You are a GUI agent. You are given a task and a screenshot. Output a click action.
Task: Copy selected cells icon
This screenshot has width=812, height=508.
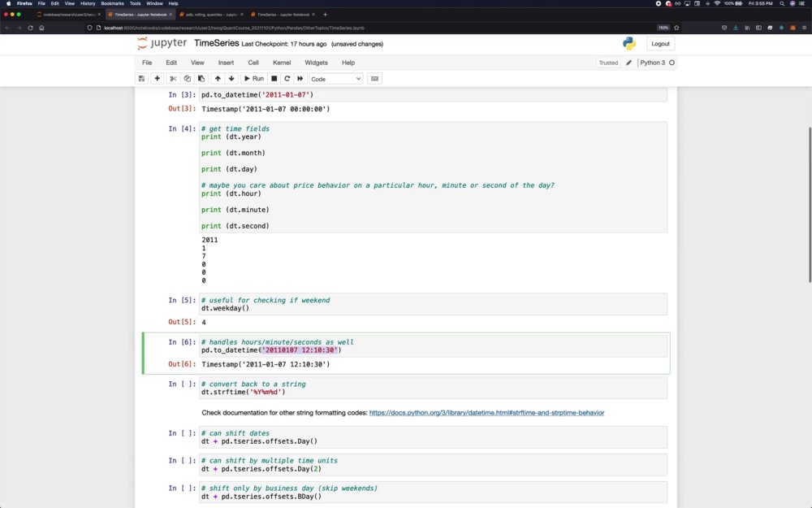point(188,79)
